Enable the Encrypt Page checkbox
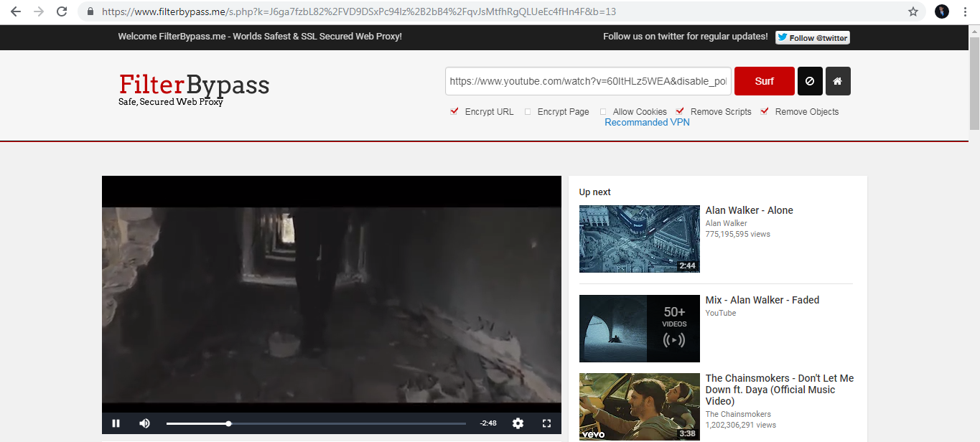 pos(528,112)
